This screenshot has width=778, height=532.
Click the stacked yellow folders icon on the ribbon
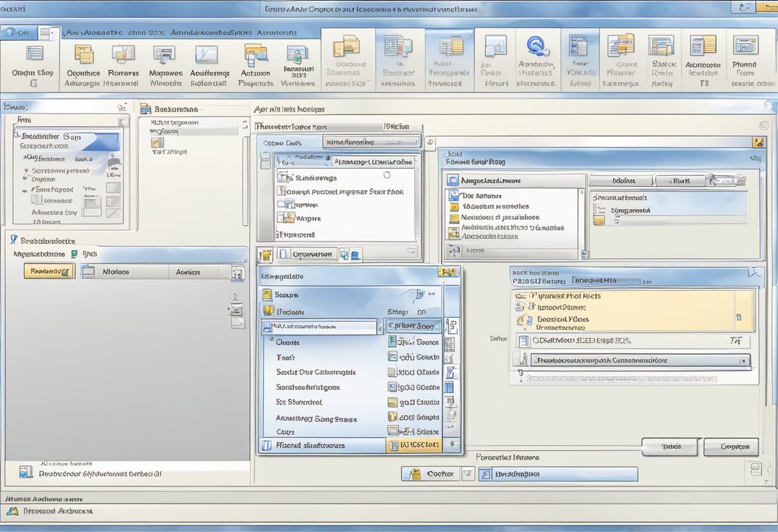[x=83, y=54]
